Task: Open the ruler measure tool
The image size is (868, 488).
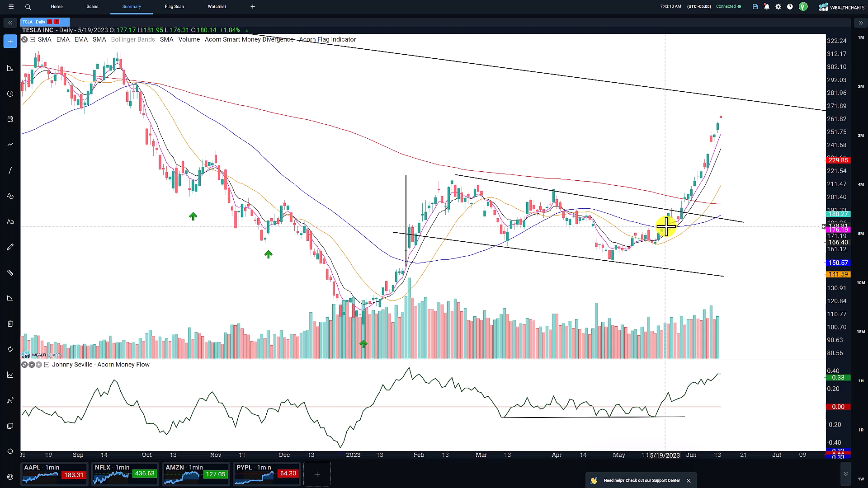Action: [10, 273]
